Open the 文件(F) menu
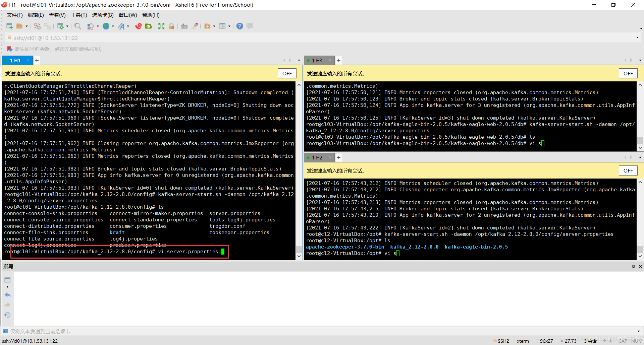The height and width of the screenshot is (345, 644). tap(15, 15)
